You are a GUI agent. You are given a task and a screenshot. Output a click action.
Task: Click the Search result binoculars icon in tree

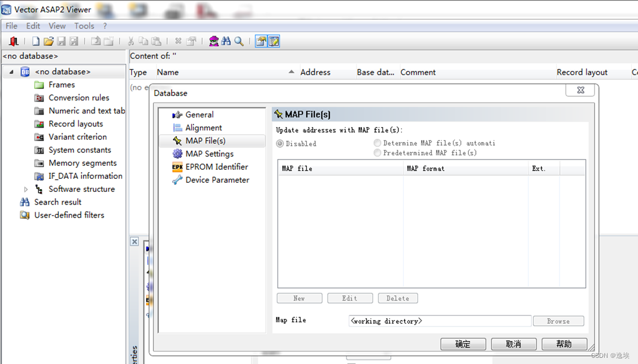(x=25, y=202)
